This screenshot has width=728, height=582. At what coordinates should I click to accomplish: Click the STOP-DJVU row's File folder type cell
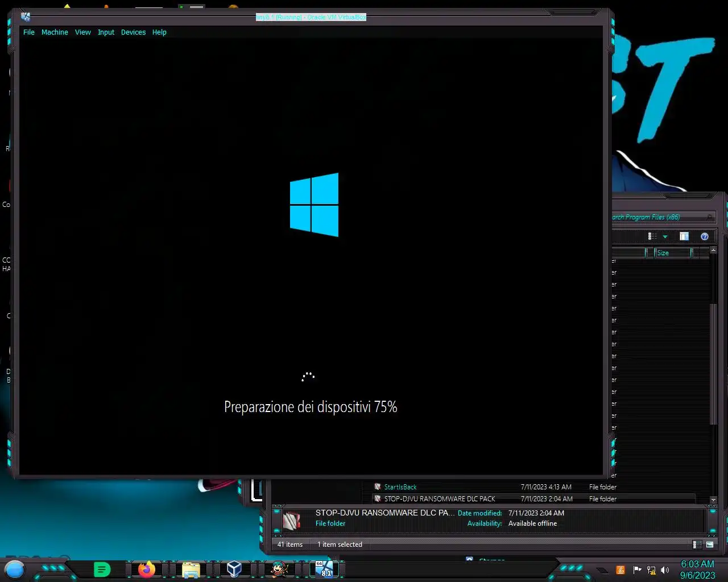click(603, 499)
